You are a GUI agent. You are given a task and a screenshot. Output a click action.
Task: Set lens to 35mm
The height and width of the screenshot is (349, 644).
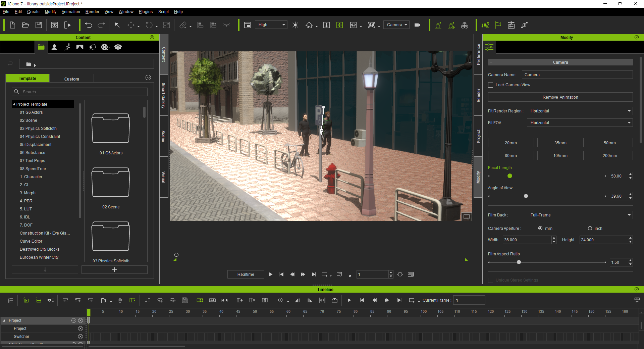tap(560, 143)
